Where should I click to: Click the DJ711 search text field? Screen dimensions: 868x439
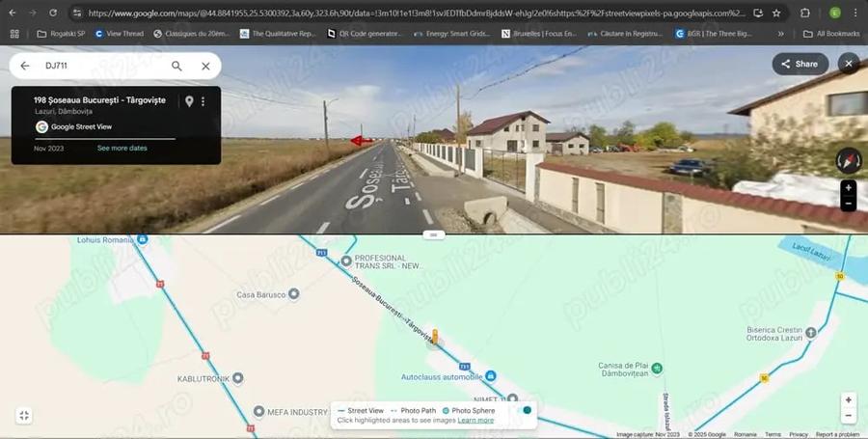coord(102,66)
